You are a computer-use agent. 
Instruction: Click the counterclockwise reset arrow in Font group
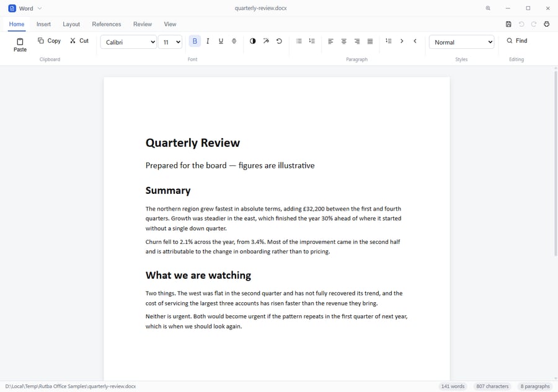tap(279, 41)
